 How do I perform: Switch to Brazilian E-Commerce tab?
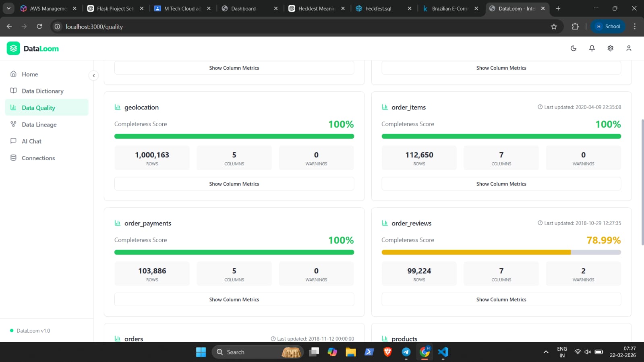(x=450, y=8)
